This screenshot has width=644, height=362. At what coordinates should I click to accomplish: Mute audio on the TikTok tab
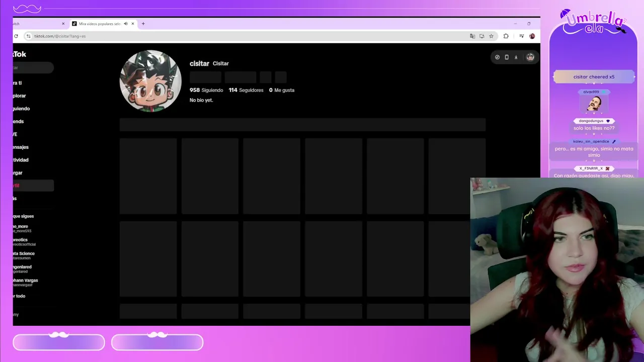126,24
